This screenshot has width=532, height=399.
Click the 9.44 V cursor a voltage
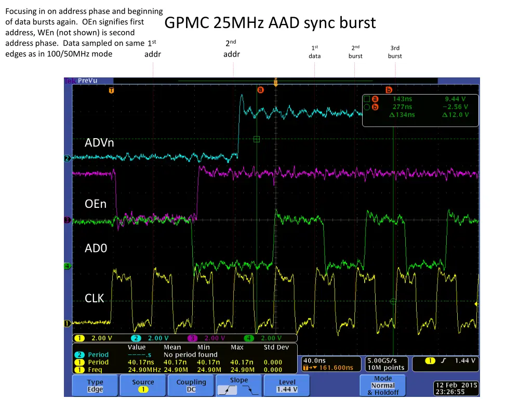[455, 99]
